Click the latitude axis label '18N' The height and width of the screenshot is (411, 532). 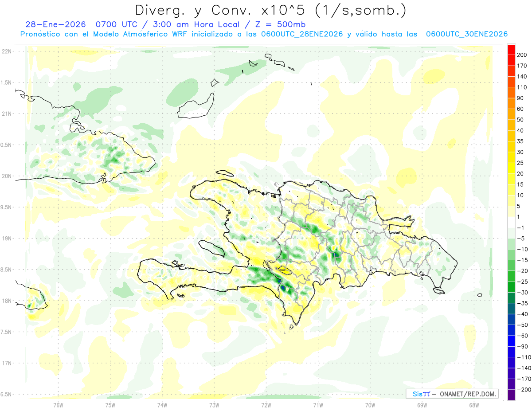[6, 301]
